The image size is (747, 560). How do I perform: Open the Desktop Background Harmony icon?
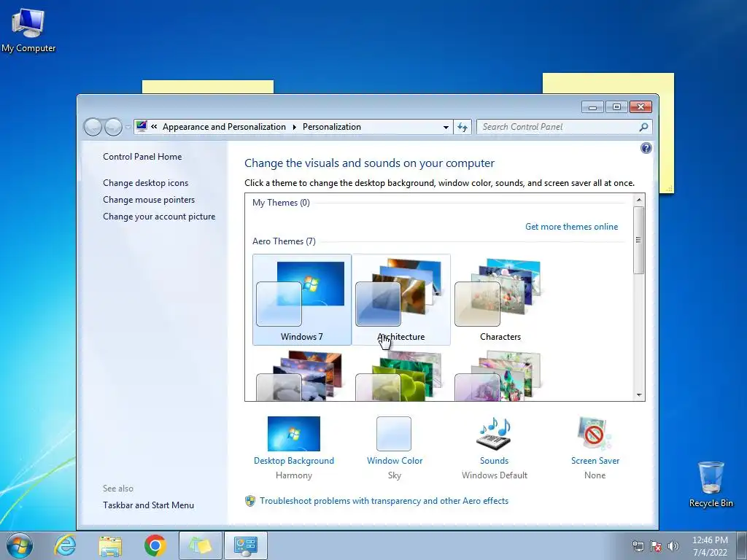294,434
